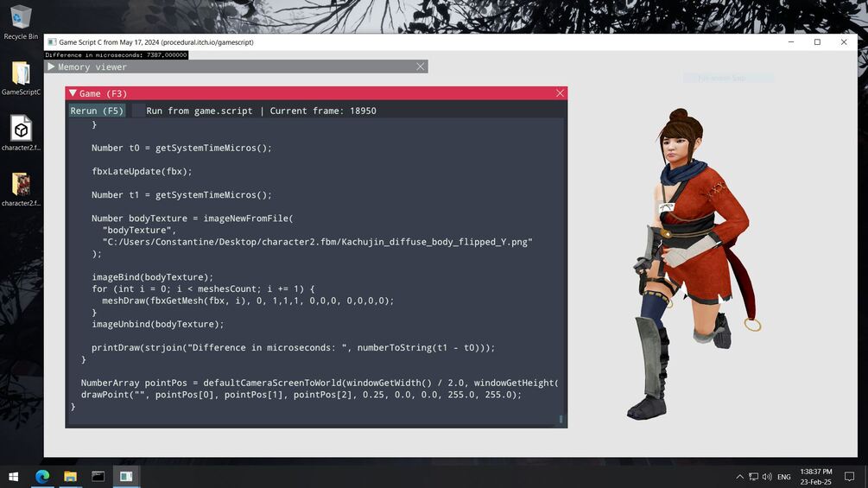
Task: Select the GameScriptC folder on desktop
Action: (21, 78)
